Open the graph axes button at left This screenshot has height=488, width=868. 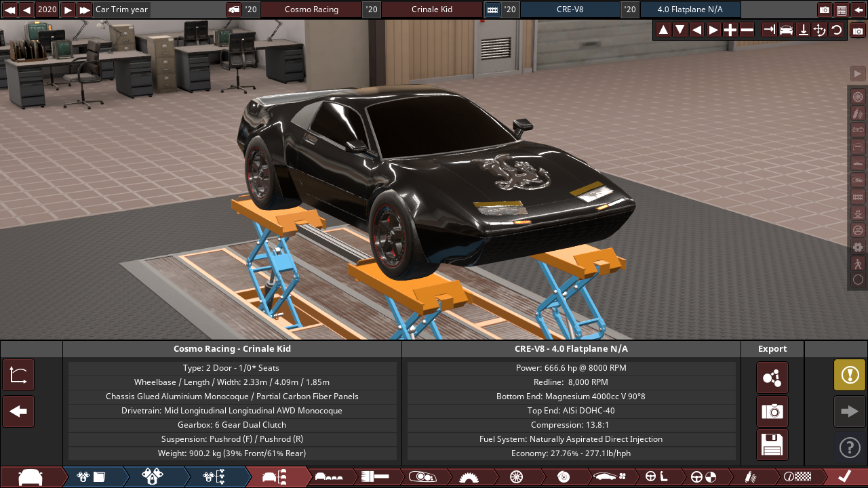coord(18,375)
